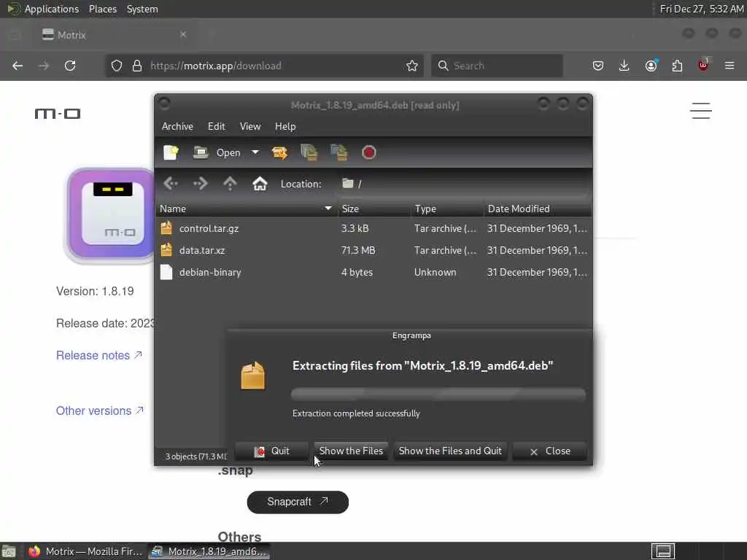Bookmark this page with star icon
The image size is (747, 560).
(412, 66)
